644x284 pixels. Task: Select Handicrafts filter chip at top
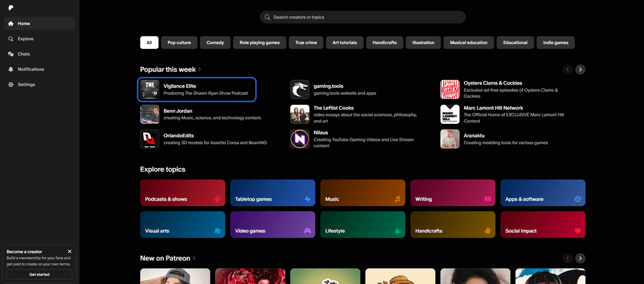385,43
